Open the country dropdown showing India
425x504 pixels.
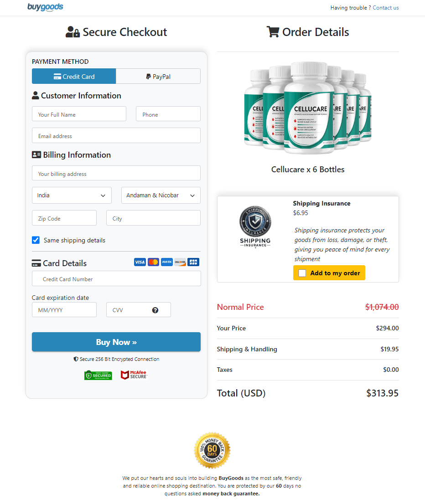71,195
